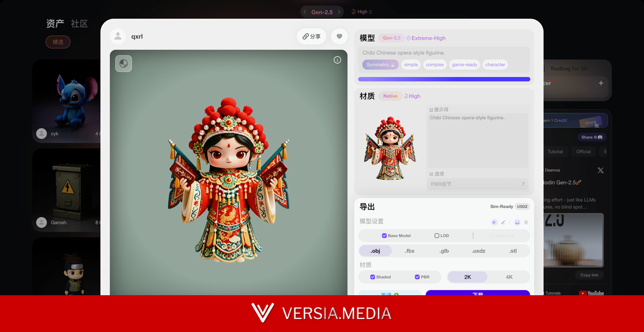The image size is (644, 332).
Task: Click the pencil edit icon in model settings
Action: 503,222
